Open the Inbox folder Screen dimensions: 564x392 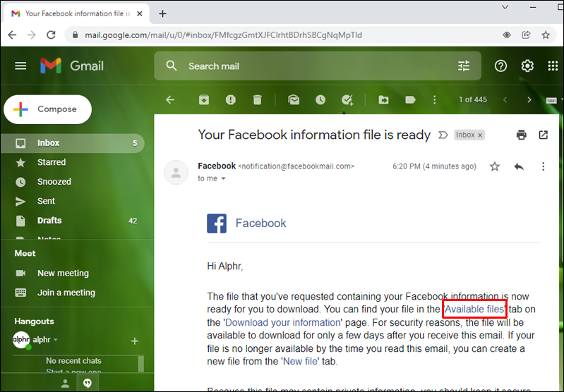[72, 143]
